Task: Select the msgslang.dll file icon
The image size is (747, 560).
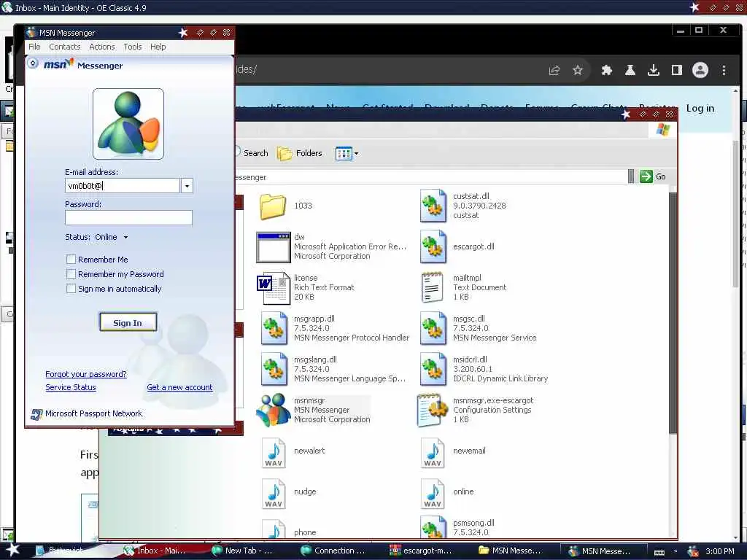Action: [274, 370]
